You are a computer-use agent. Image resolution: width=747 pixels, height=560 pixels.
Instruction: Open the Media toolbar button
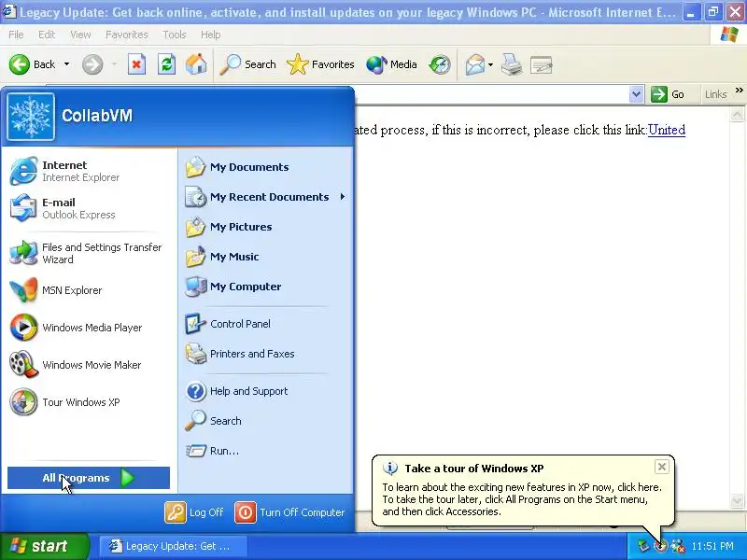[391, 64]
